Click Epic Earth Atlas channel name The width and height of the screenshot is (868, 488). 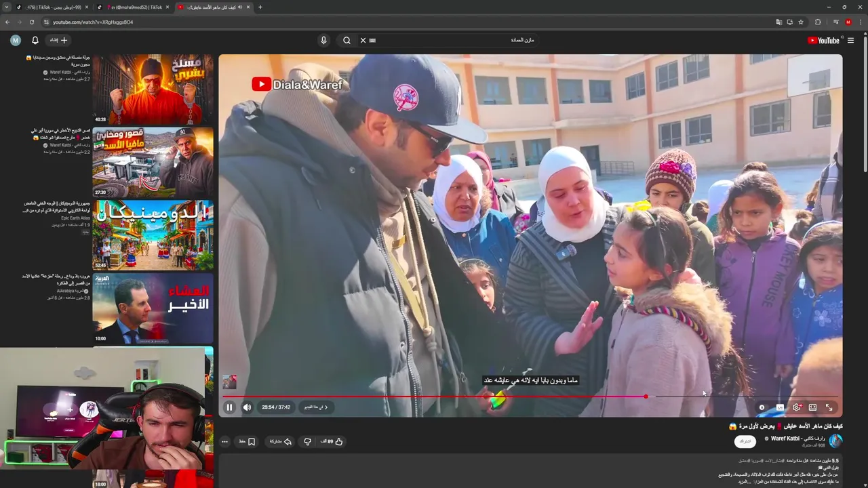[75, 218]
